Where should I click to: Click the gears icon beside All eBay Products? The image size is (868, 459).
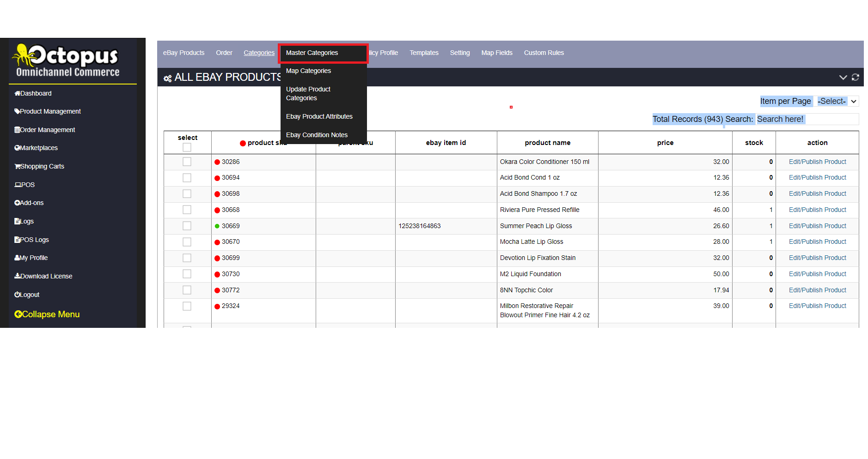click(168, 79)
